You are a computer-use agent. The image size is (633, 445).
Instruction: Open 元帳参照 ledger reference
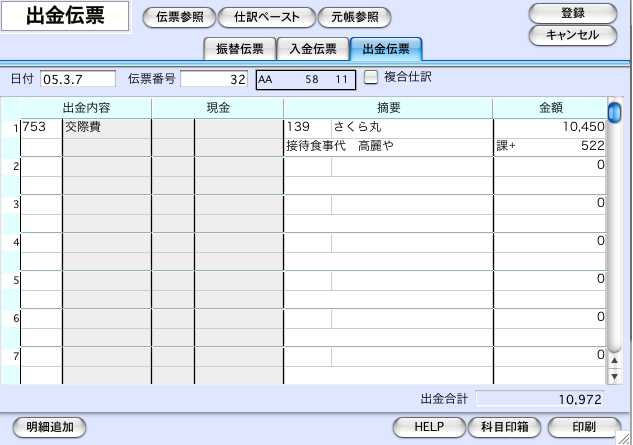(x=355, y=17)
